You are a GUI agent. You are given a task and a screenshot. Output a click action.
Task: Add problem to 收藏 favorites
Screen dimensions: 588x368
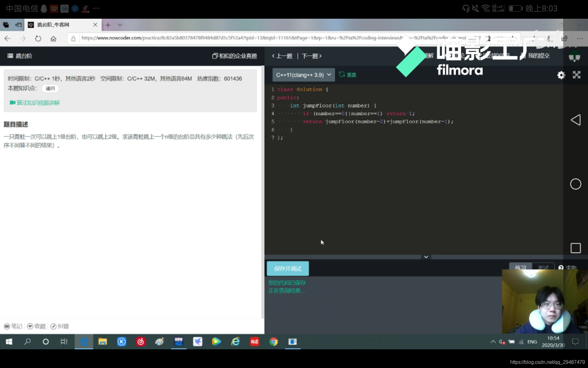(x=36, y=326)
